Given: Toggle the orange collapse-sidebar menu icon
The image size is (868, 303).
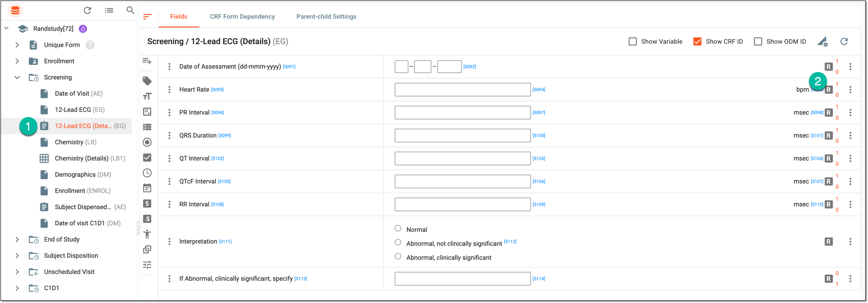Looking at the screenshot, I should [x=147, y=16].
